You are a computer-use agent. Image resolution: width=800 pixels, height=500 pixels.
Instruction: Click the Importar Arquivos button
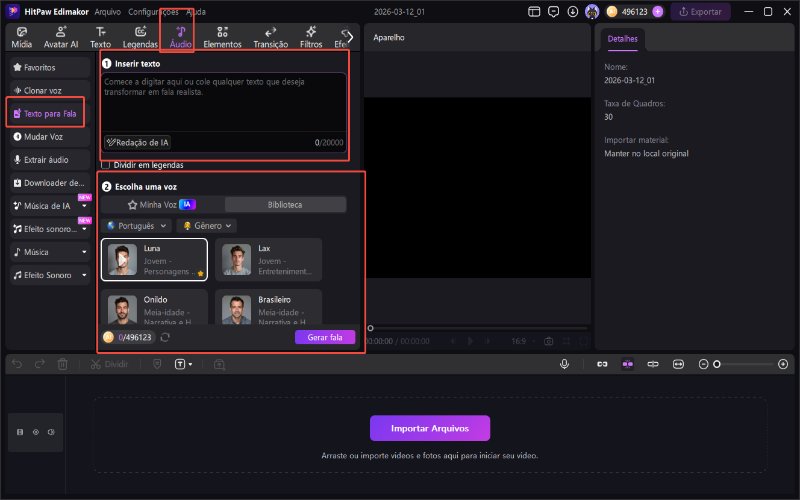[x=430, y=428]
